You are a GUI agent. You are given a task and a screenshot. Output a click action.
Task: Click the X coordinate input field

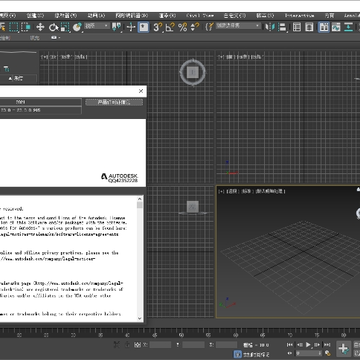tap(160, 345)
